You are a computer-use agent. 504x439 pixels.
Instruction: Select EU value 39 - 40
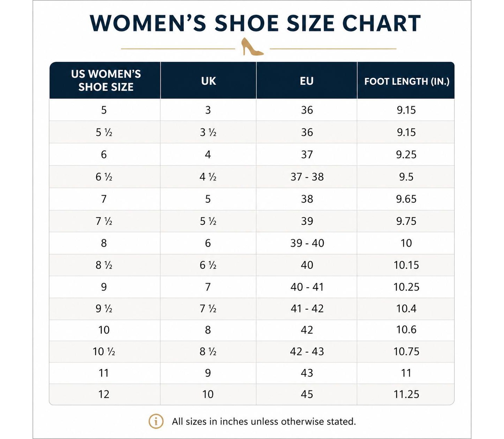pos(307,243)
